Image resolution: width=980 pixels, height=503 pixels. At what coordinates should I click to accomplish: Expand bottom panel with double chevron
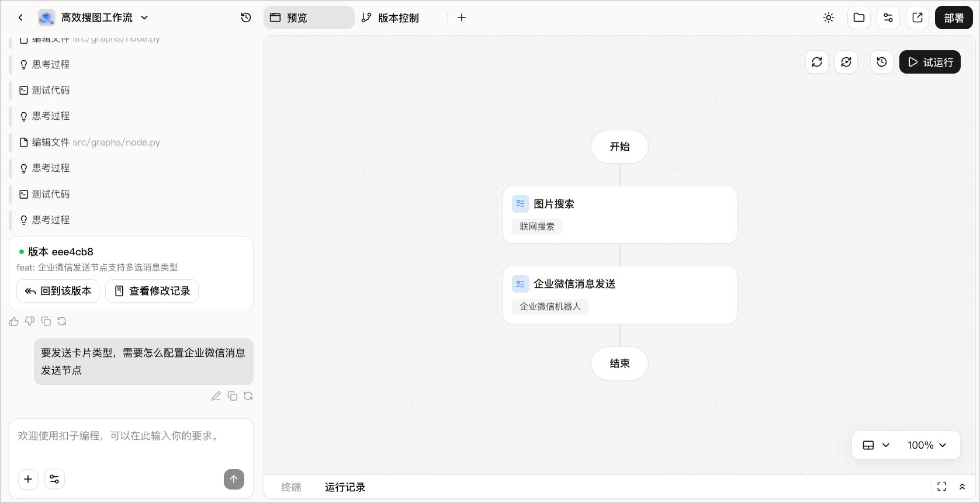point(962,487)
